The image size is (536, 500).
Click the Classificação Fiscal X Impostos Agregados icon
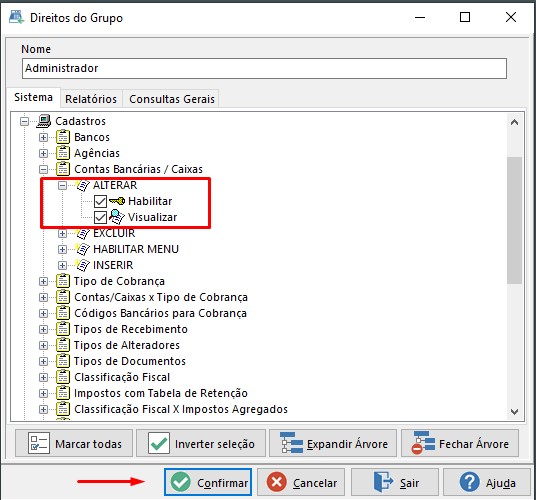tap(63, 409)
